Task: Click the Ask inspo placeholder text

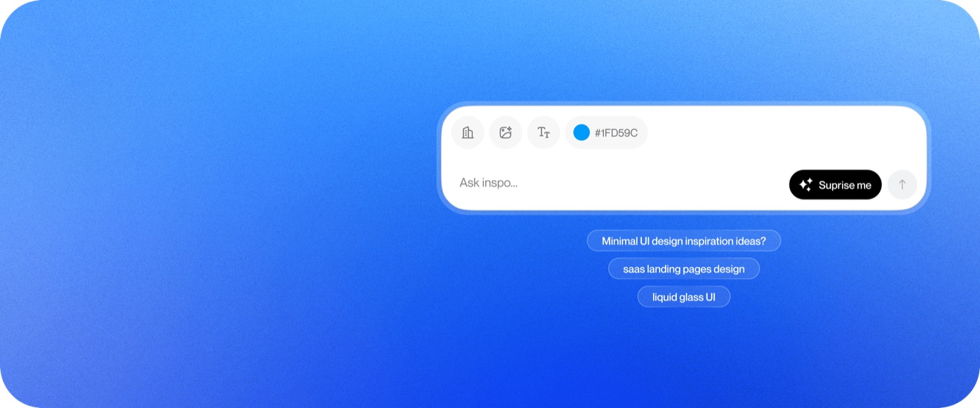Action: point(489,183)
